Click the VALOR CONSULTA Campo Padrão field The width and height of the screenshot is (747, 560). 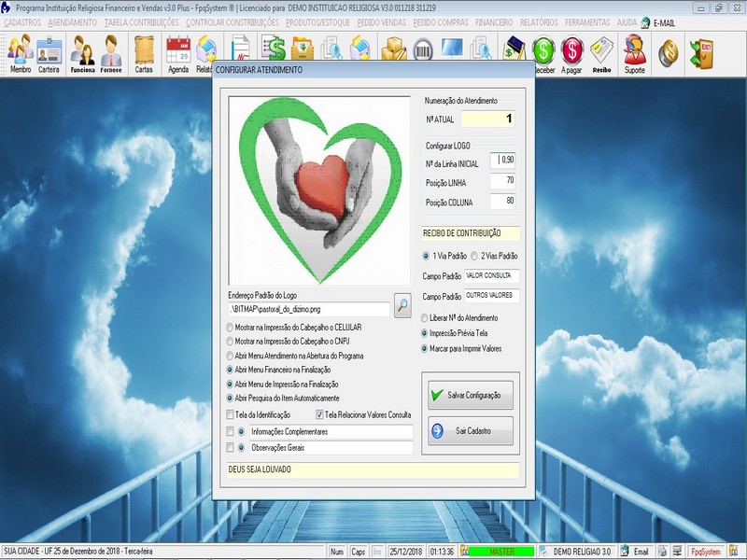point(492,275)
